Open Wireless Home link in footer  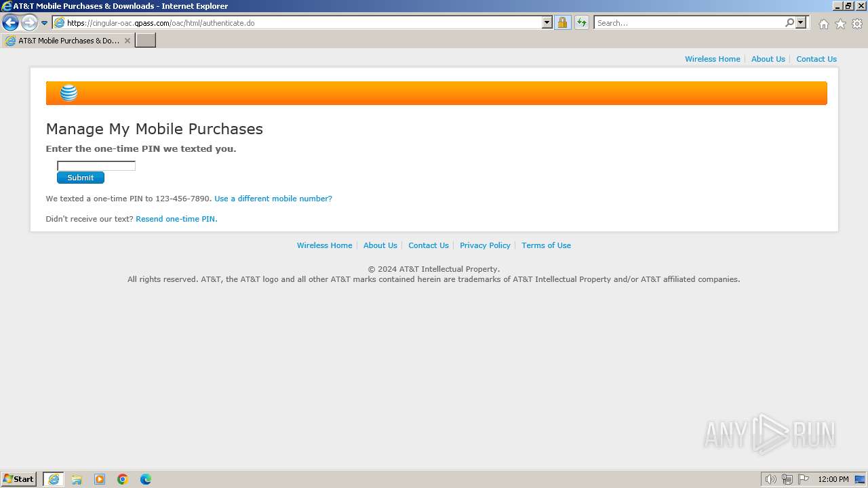coord(324,245)
